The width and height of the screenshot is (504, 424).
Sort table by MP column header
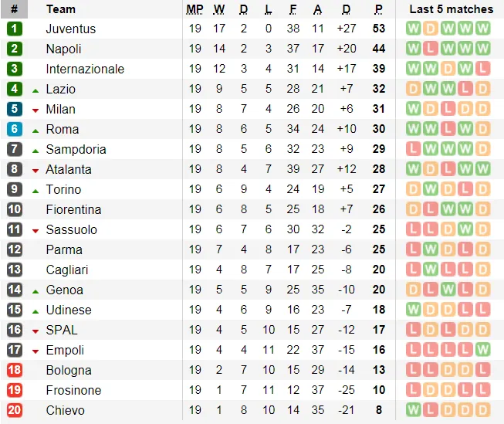(x=194, y=9)
